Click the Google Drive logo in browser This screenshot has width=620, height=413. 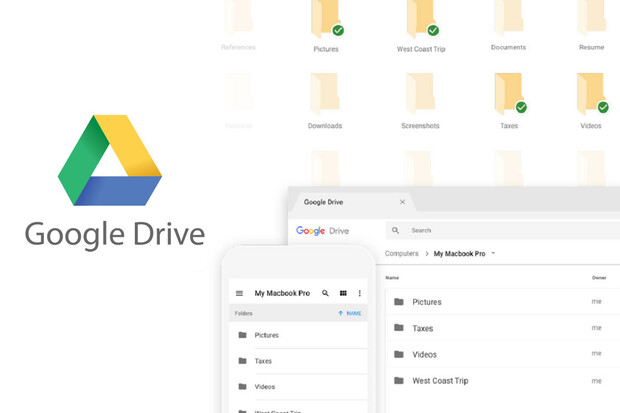tap(322, 230)
